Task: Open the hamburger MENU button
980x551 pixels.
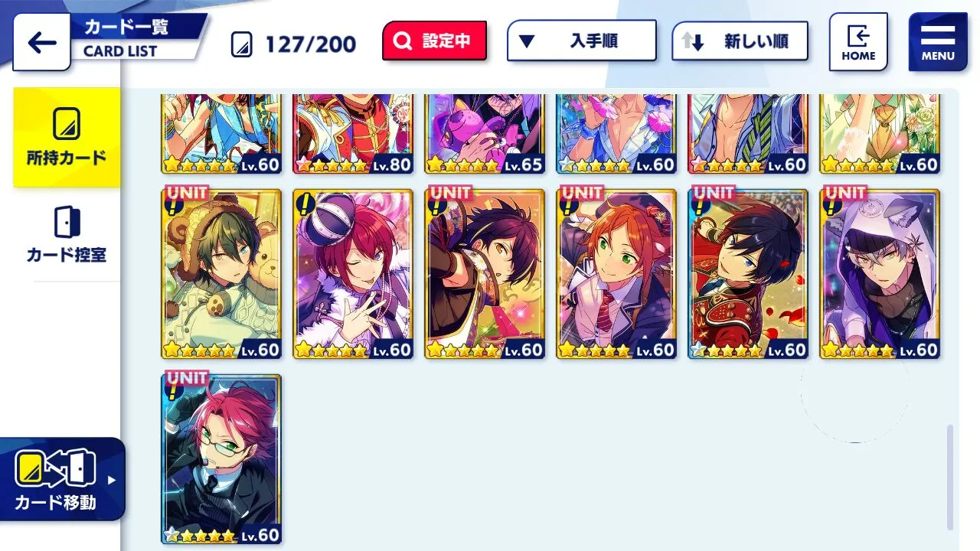Action: (x=938, y=42)
